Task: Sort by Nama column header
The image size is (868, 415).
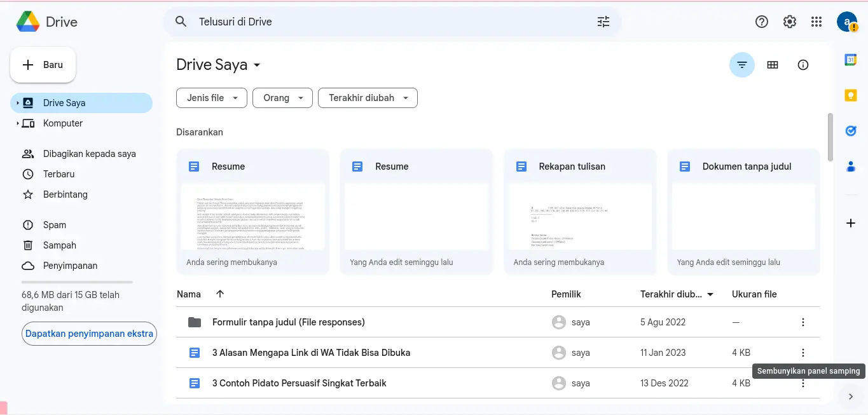Action: (189, 294)
